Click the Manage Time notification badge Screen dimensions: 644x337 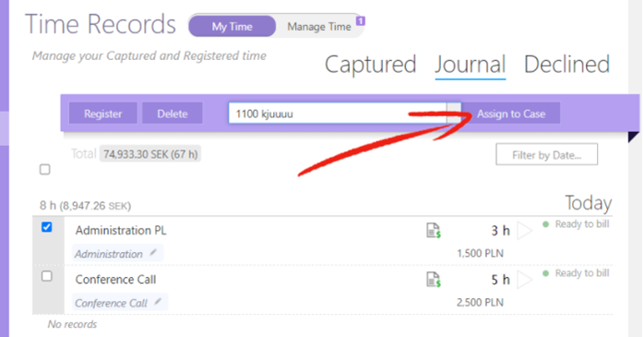click(360, 20)
